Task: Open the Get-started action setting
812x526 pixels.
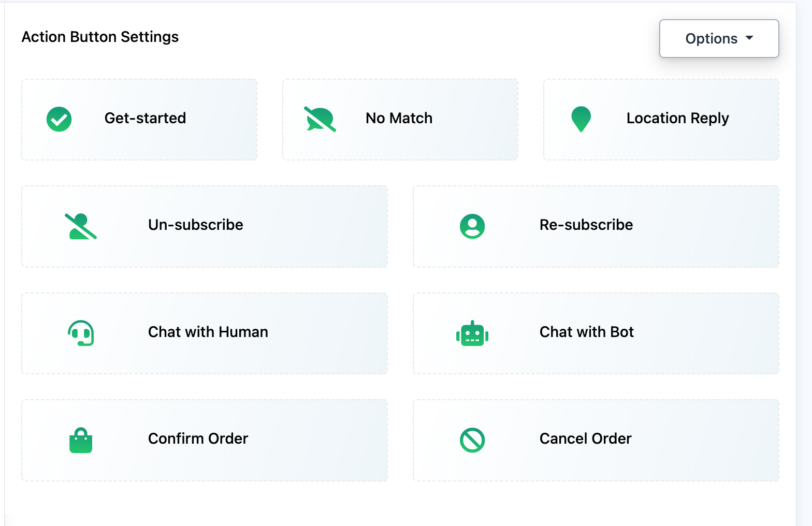Action: (145, 119)
